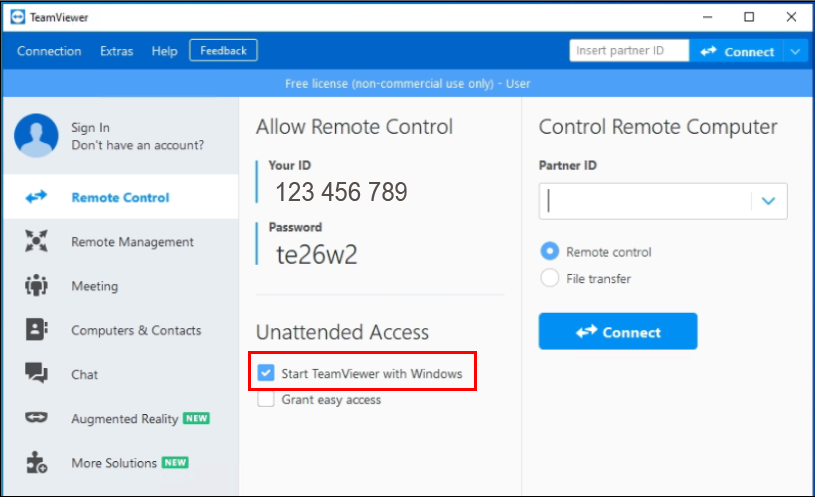Select the Remote control radio option
The image size is (815, 497).
tap(550, 252)
